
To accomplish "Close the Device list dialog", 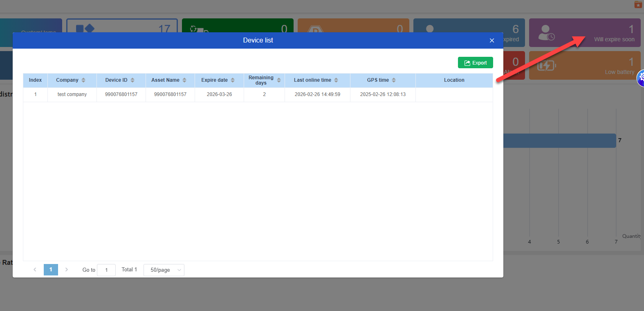I will [x=492, y=40].
